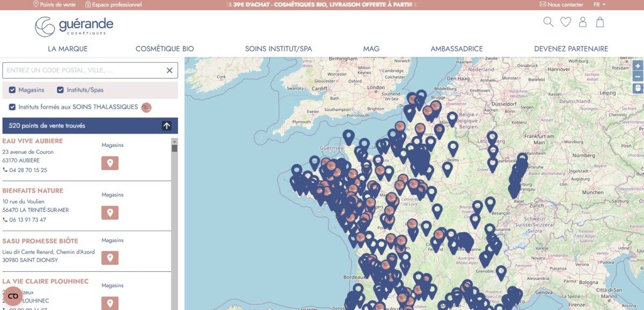Click the free delivery promo banner text

322,4
